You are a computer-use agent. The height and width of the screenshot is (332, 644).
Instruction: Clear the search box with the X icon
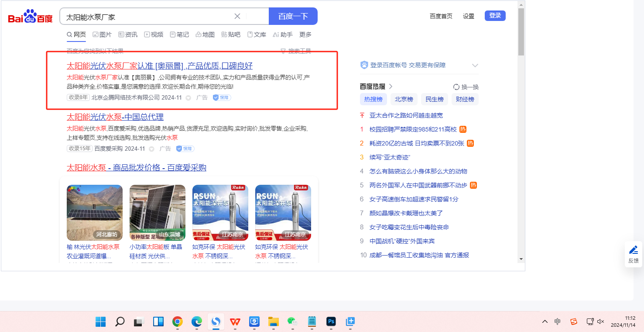(x=237, y=16)
